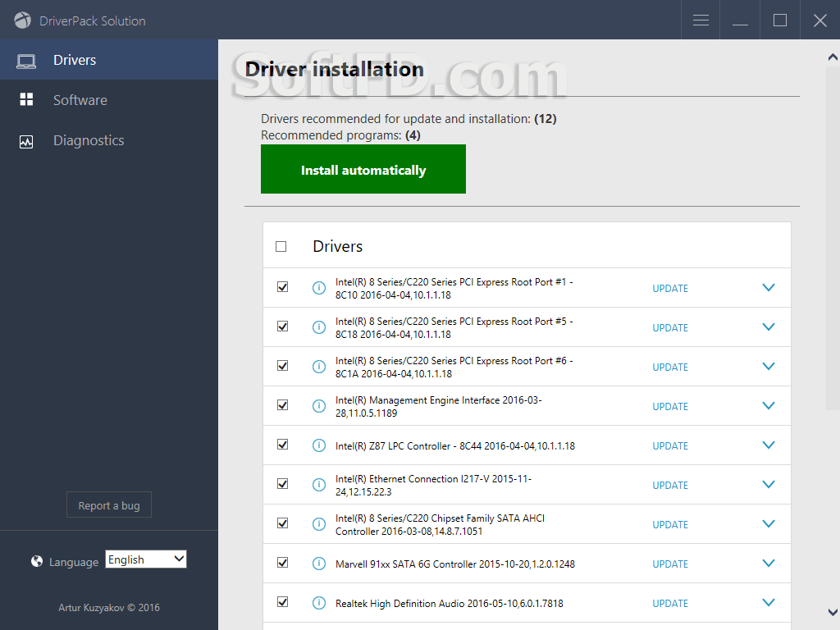
Task: Show info for PCI Express Root Port #1
Action: click(319, 288)
